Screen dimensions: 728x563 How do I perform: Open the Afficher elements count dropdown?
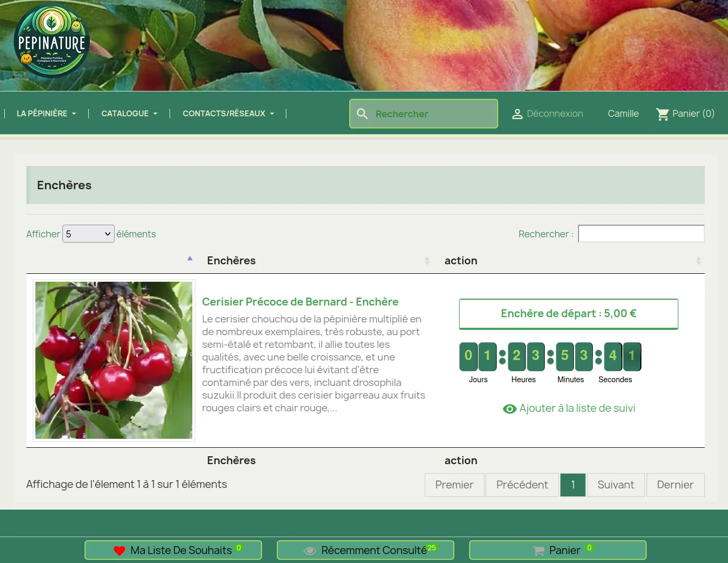[x=89, y=234]
